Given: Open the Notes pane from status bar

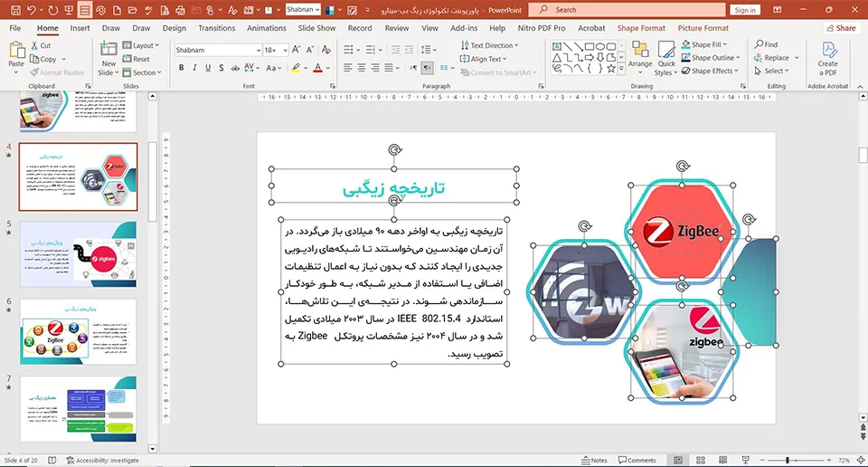Looking at the screenshot, I should coord(595,461).
